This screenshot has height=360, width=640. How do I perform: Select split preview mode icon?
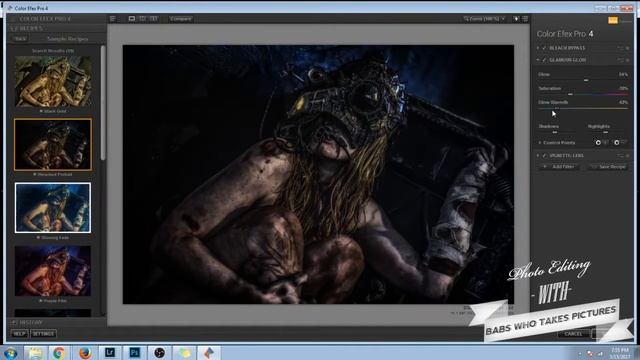click(x=142, y=19)
